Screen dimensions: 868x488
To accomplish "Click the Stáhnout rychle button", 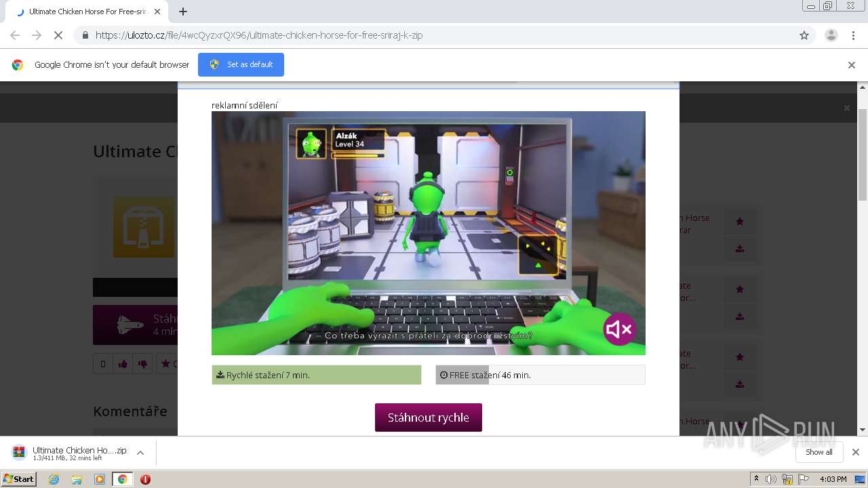I will coord(429,418).
